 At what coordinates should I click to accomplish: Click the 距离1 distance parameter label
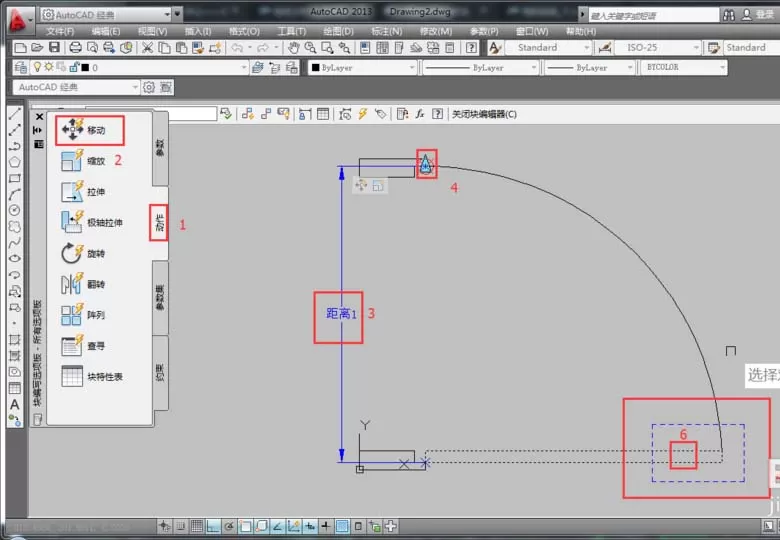[341, 314]
